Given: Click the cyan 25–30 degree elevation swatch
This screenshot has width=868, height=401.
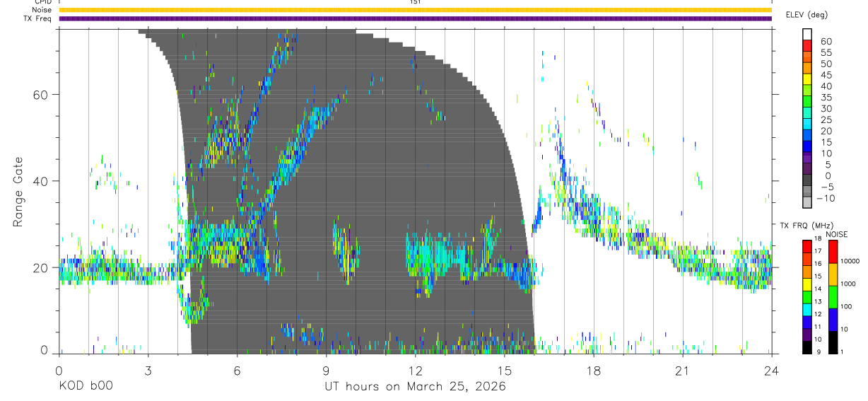Looking at the screenshot, I should coord(807,113).
